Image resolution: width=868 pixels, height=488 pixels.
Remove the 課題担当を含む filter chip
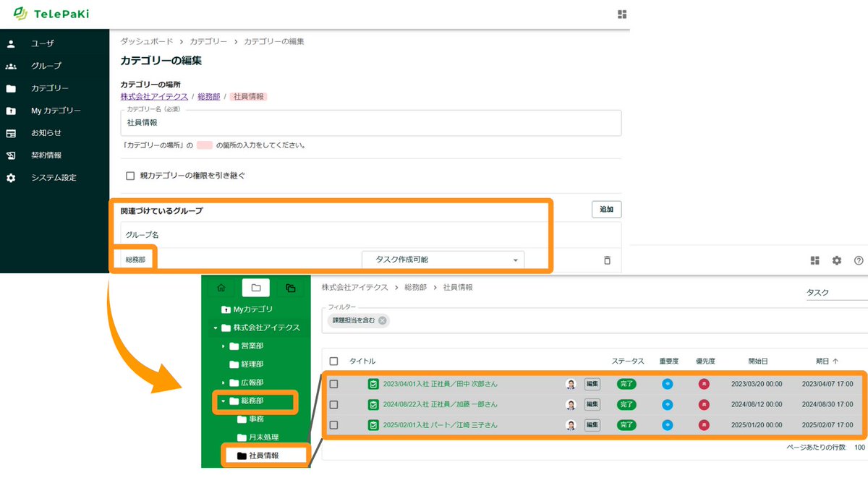click(x=382, y=321)
